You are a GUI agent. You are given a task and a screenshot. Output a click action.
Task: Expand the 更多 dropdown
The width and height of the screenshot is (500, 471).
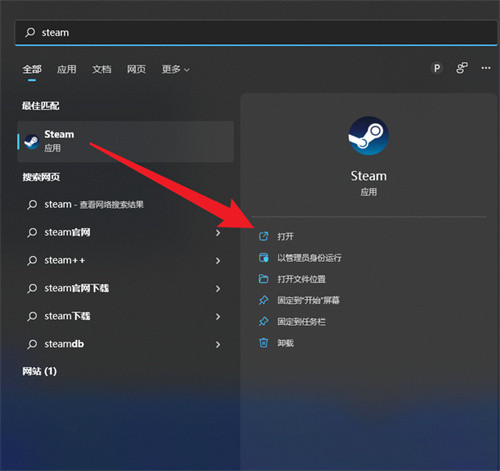[x=176, y=69]
